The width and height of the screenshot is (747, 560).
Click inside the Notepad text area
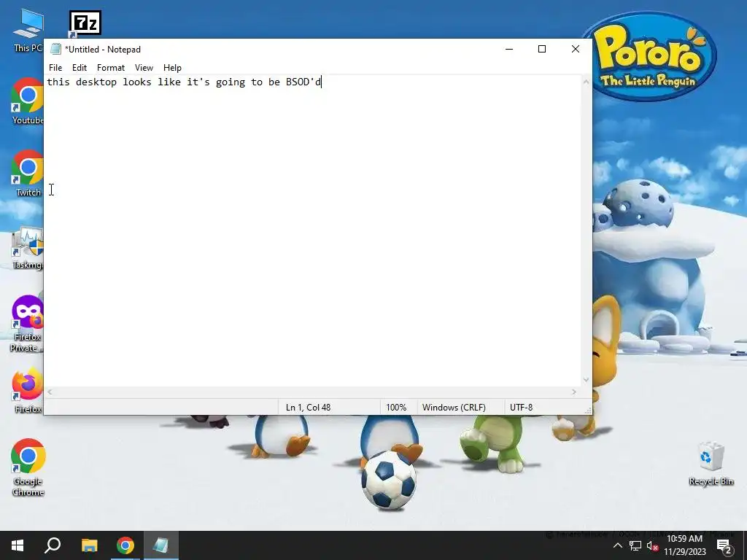click(x=312, y=231)
